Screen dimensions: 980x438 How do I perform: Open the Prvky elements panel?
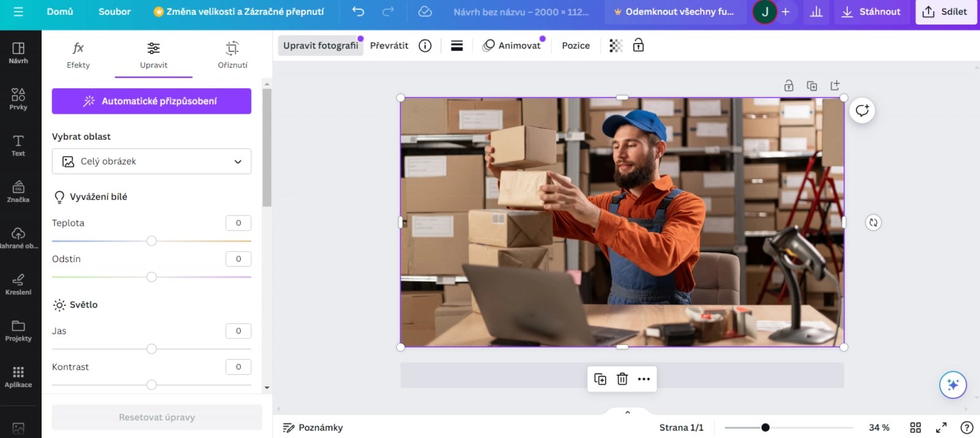(x=18, y=99)
